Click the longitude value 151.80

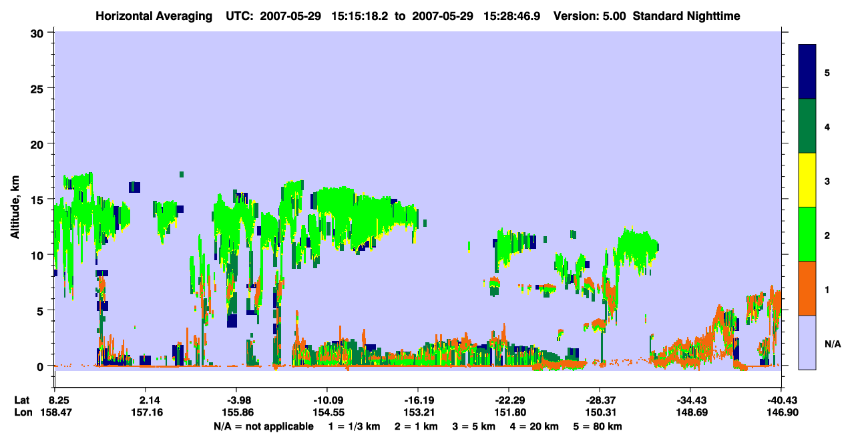pos(509,413)
